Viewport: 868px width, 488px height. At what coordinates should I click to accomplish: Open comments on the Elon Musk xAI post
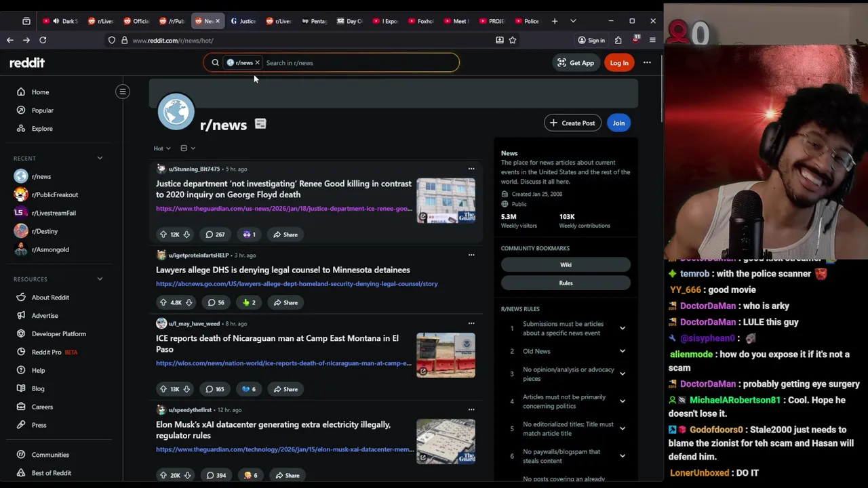pos(216,476)
